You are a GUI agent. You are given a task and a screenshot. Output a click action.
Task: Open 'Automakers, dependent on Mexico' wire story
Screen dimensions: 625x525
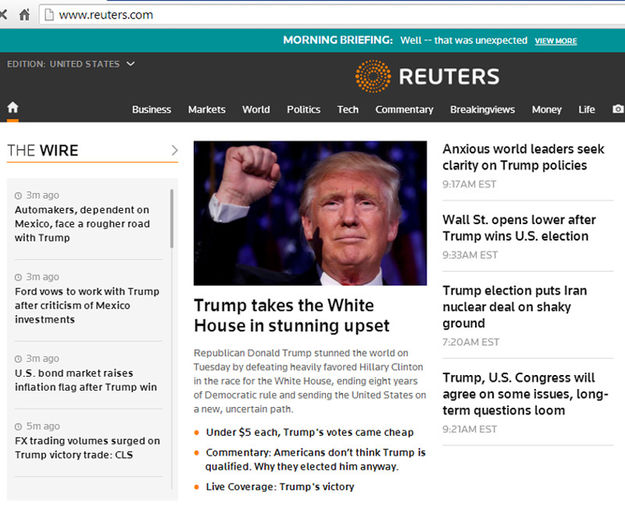82,224
